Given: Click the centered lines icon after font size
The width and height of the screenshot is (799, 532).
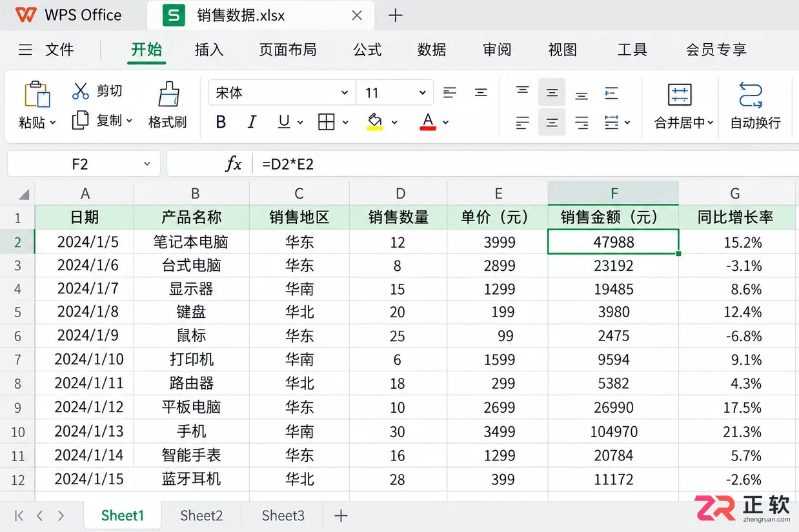Looking at the screenshot, I should click(481, 93).
